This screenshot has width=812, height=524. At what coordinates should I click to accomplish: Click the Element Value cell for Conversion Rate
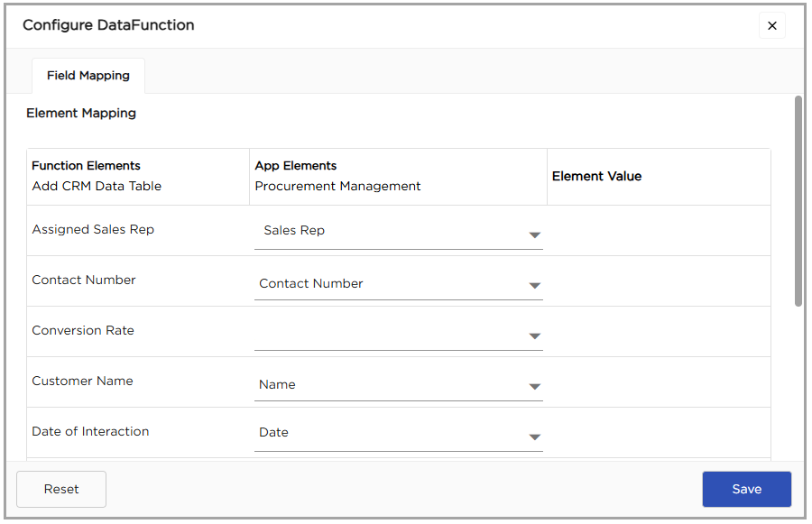point(658,331)
